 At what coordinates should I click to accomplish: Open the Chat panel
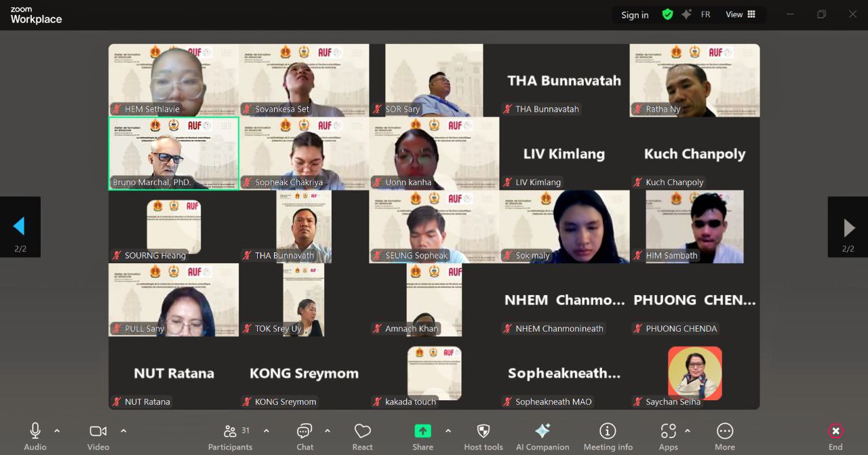(304, 436)
